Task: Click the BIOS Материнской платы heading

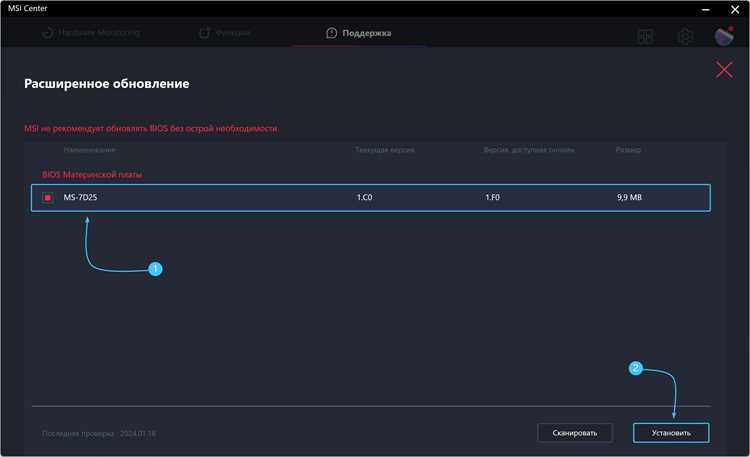Action: 92,175
